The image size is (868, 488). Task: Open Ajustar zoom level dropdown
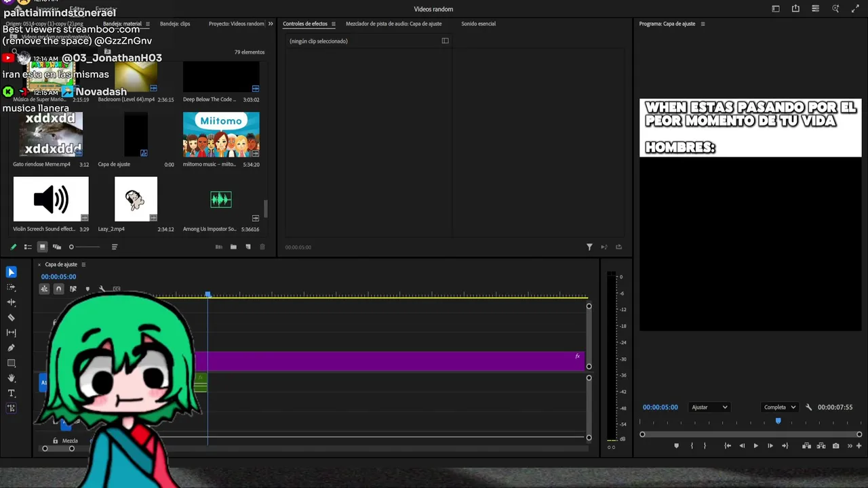(x=709, y=407)
